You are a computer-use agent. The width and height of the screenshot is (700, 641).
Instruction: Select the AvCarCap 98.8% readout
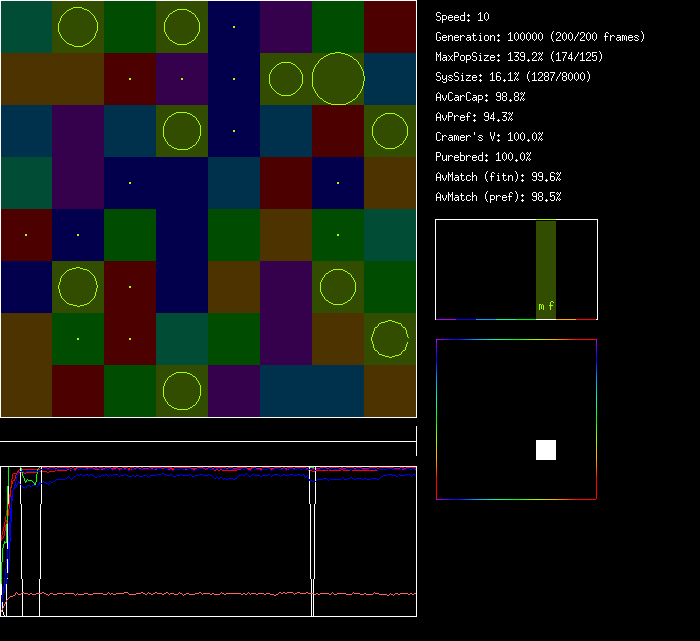tap(480, 97)
